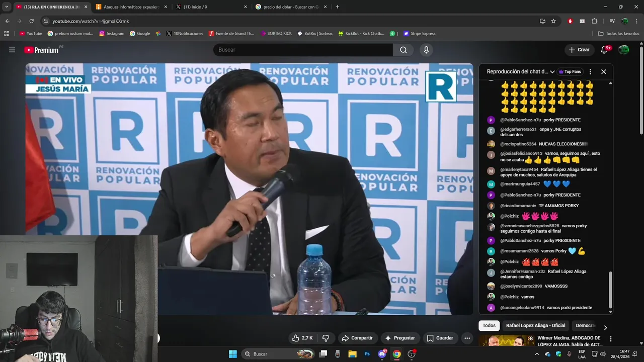Show hidden system tray icons
The image size is (644, 362).
[x=537, y=354]
